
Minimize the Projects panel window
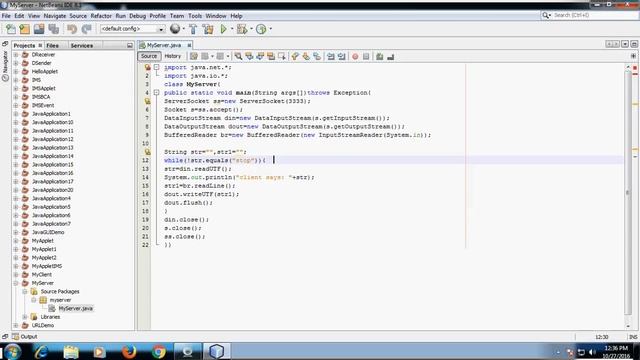130,46
